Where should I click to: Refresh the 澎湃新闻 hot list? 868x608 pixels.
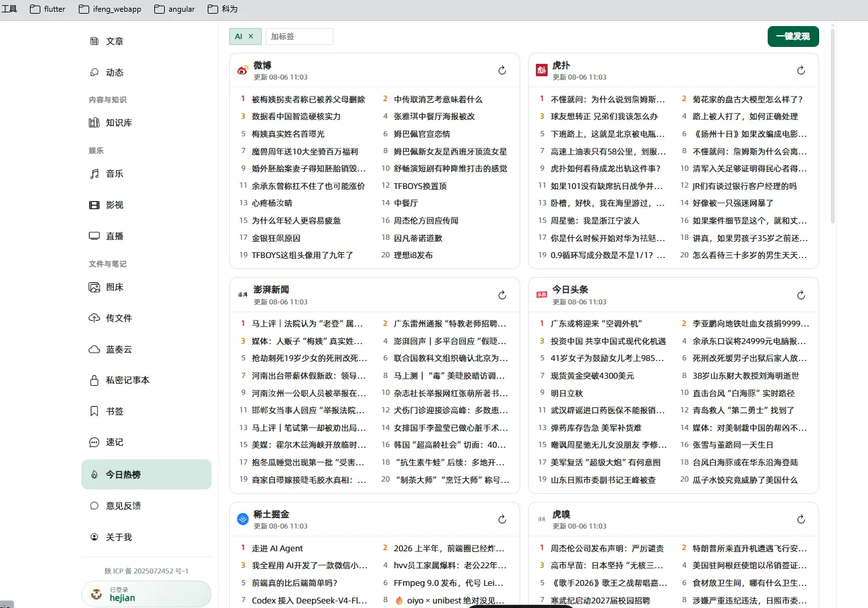coord(502,295)
